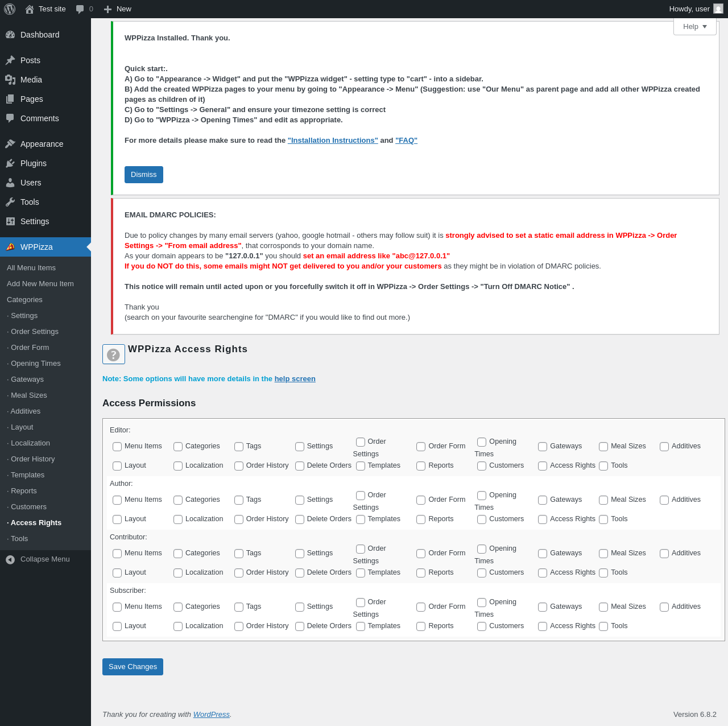Viewport: 728px width, 726px height.
Task: Open Categories in WPPizza submenu
Action: click(x=24, y=300)
